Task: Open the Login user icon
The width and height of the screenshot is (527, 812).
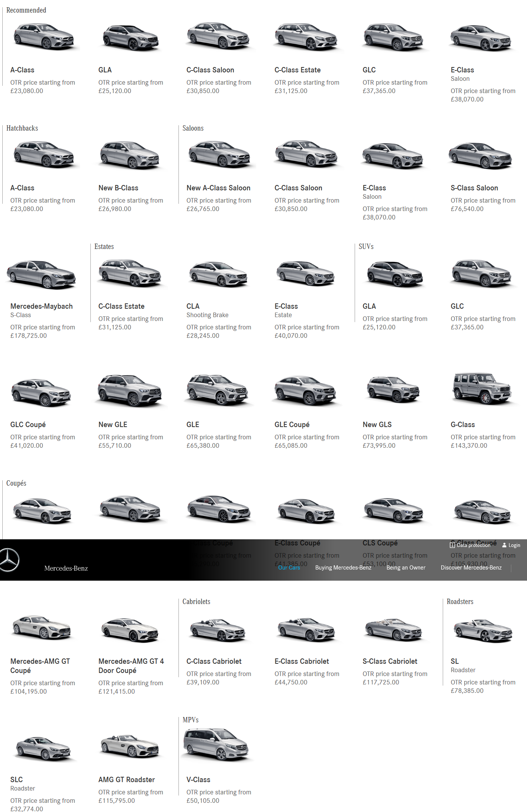Action: pos(504,545)
